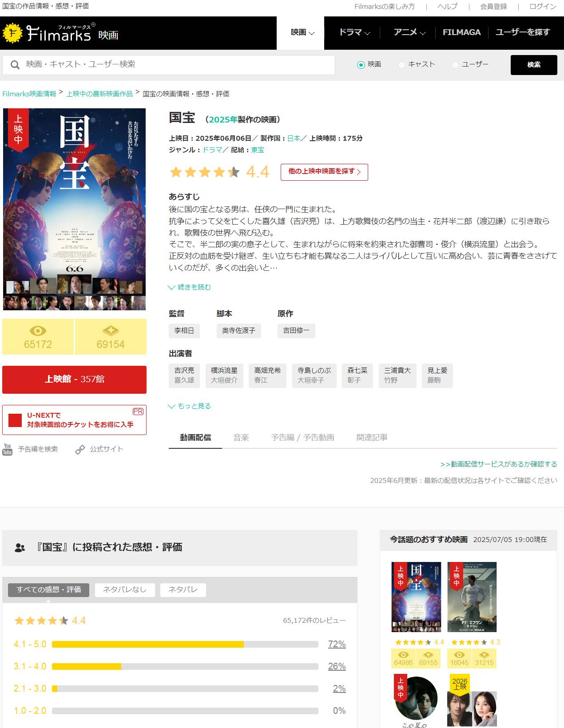Click the eye icon under F1 poster

(x=459, y=655)
